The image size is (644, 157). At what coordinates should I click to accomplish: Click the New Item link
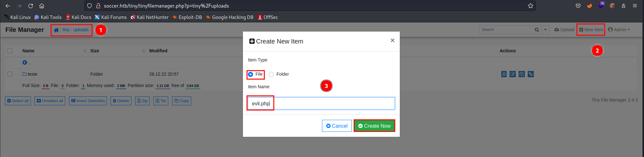coord(591,30)
